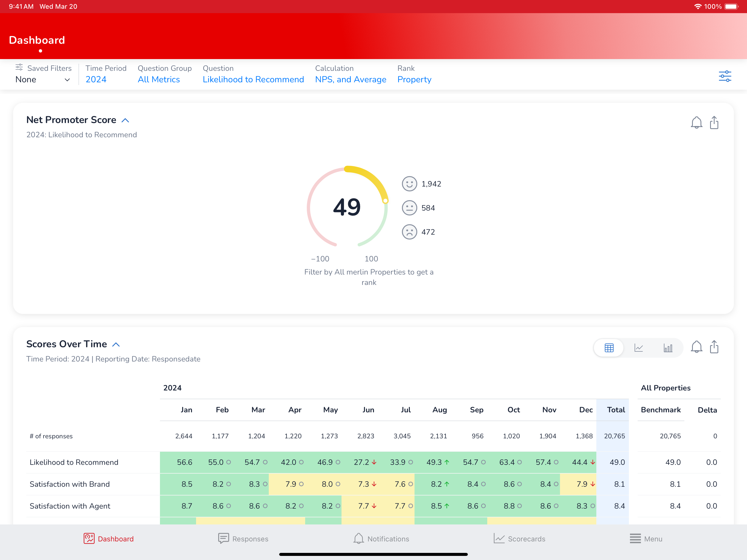Click the passives neutral face icon
Image resolution: width=747 pixels, height=560 pixels.
click(409, 208)
